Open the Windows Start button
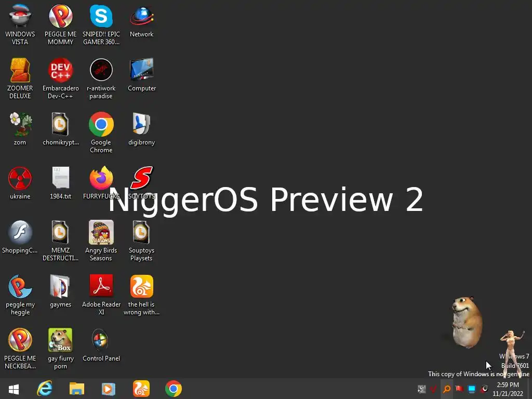The height and width of the screenshot is (399, 532). click(x=14, y=389)
